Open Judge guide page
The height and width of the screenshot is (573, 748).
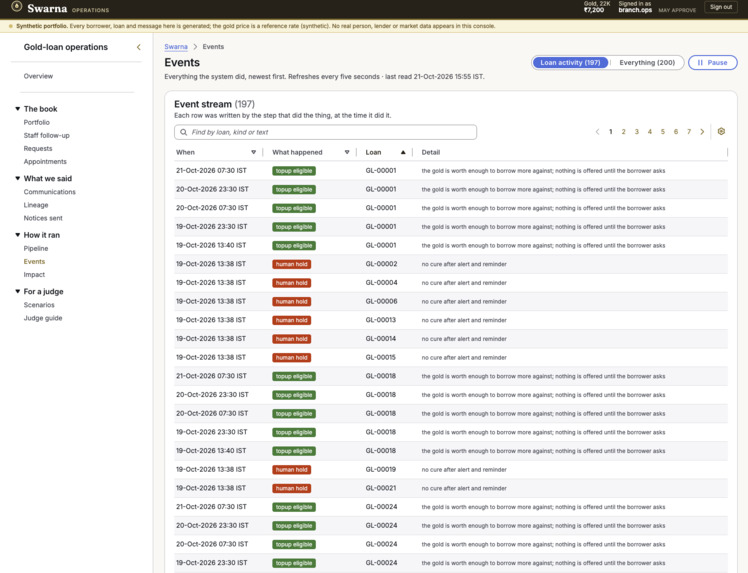[43, 318]
